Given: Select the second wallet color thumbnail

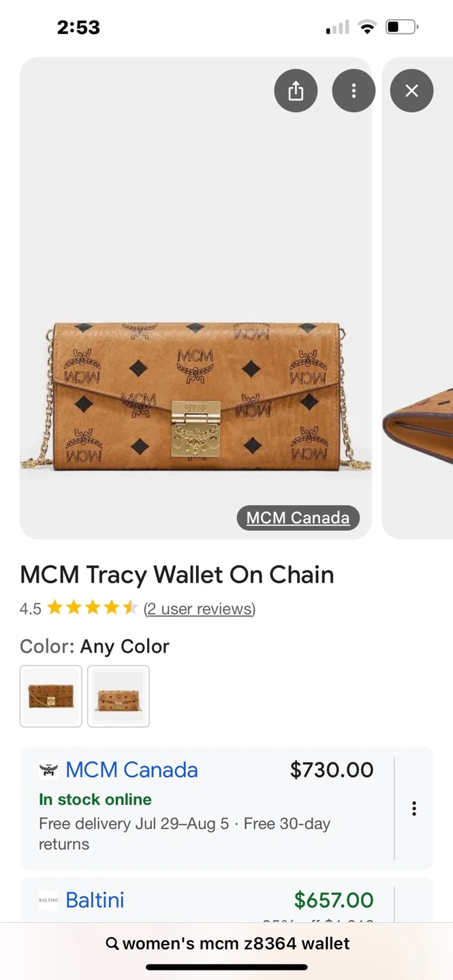Looking at the screenshot, I should [119, 696].
